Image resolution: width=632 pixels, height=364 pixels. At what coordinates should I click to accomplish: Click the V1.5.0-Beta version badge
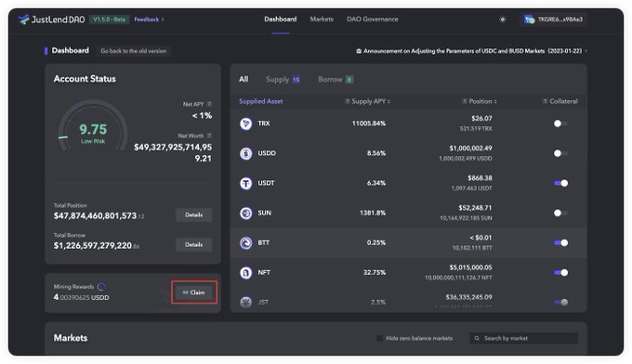tap(110, 19)
